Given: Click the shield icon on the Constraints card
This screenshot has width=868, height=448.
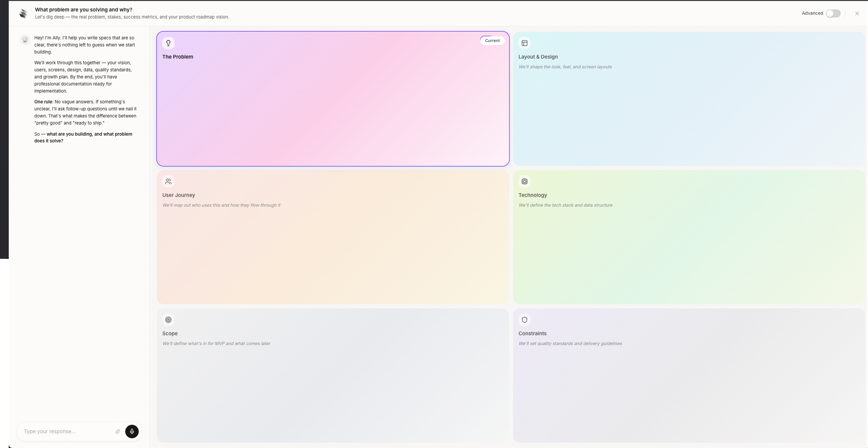Looking at the screenshot, I should point(525,319).
